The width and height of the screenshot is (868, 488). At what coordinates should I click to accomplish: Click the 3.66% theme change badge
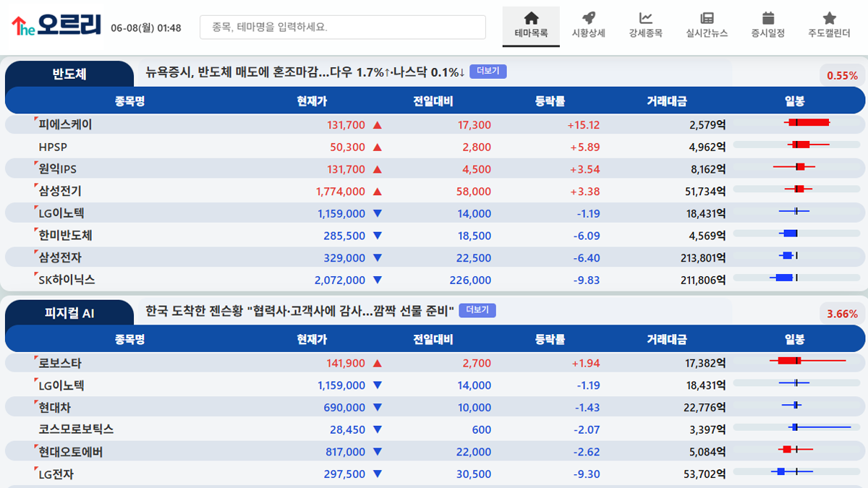click(842, 314)
